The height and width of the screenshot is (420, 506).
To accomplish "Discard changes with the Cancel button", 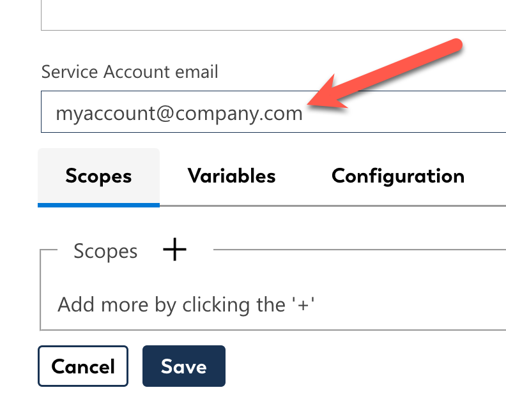I will coord(83,366).
